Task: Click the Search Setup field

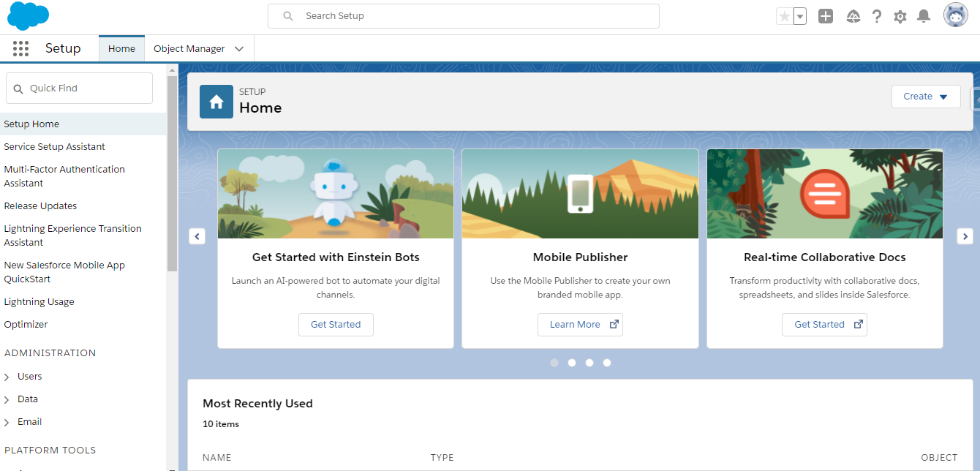Action: coord(464,16)
